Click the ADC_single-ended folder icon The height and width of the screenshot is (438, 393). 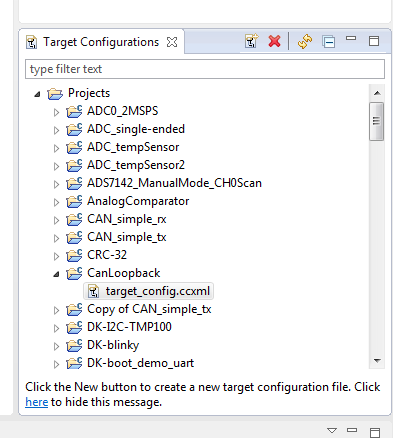74,129
